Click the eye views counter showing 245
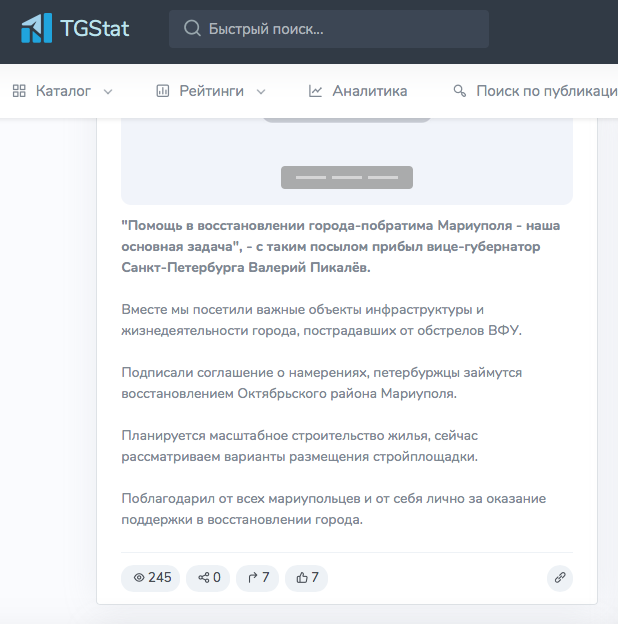Image resolution: width=618 pixels, height=624 pixels. (x=151, y=577)
